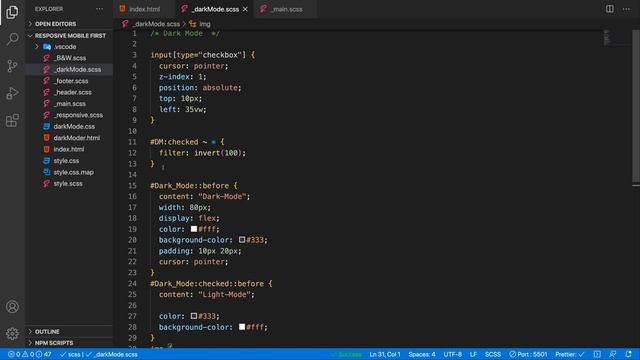Image resolution: width=640 pixels, height=360 pixels.
Task: Open the Extensions view
Action: pyautogui.click(x=12, y=120)
